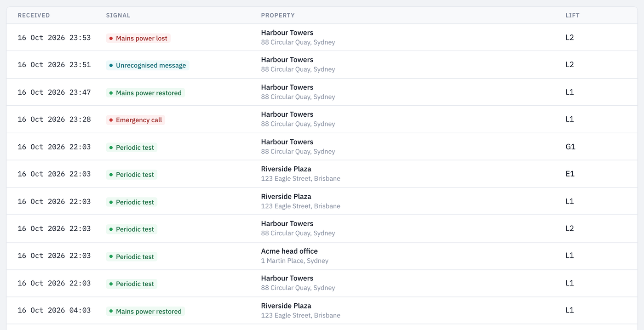Select lift 'L1' in the 23:47 row
644x330 pixels.
(x=569, y=92)
